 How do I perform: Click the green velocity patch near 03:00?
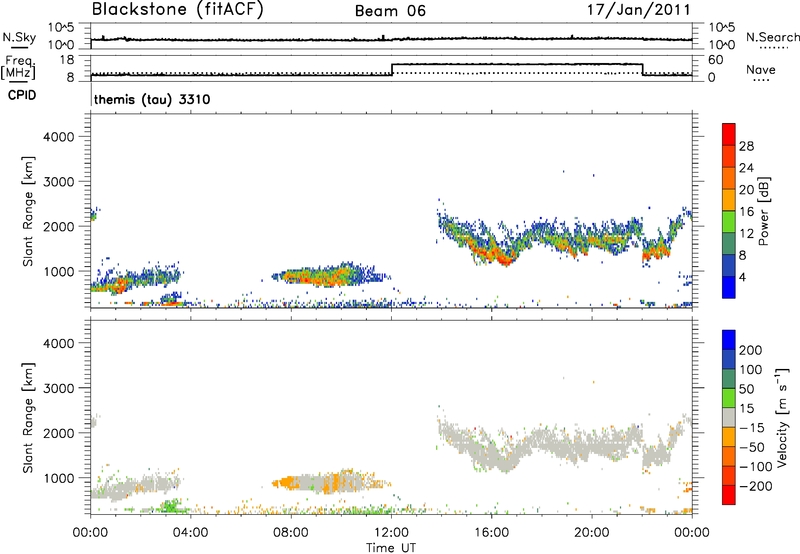coord(170,506)
